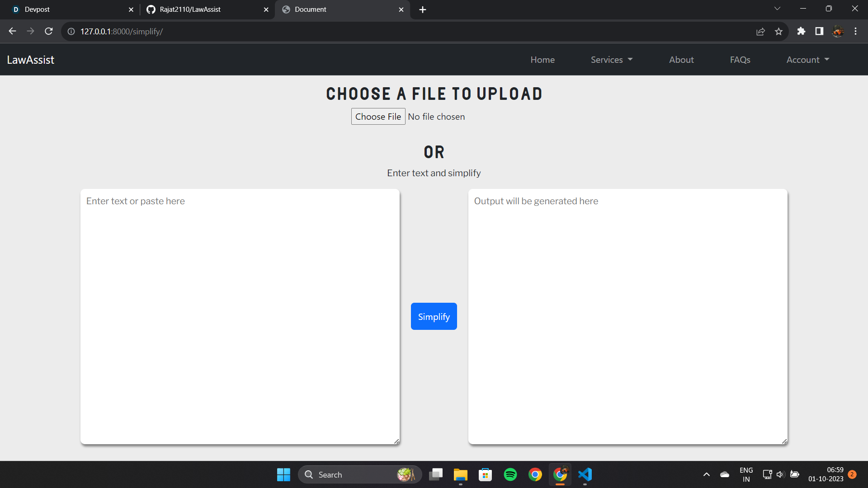Focus the "Enter text or paste here" textarea

pyautogui.click(x=240, y=316)
